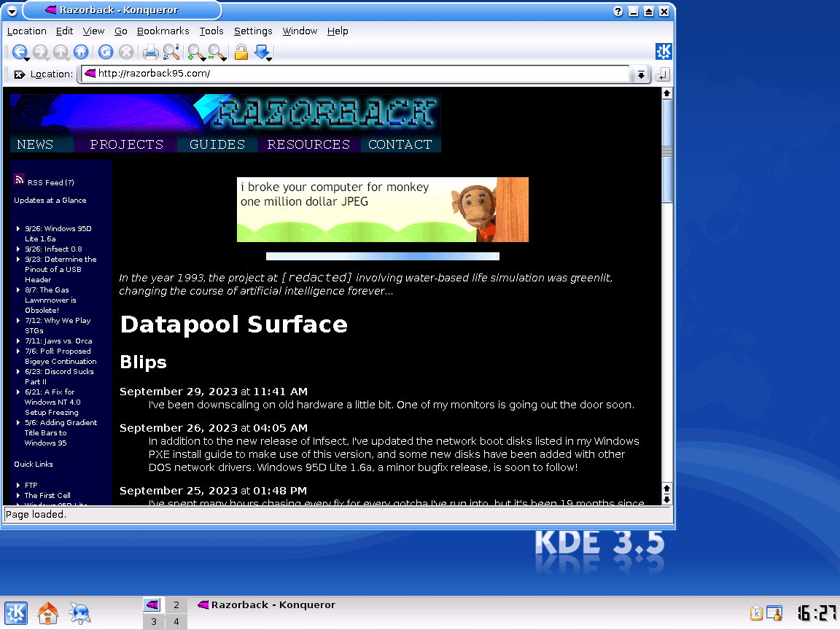Open the window menu icon in title bar
840x630 pixels.
(12, 11)
